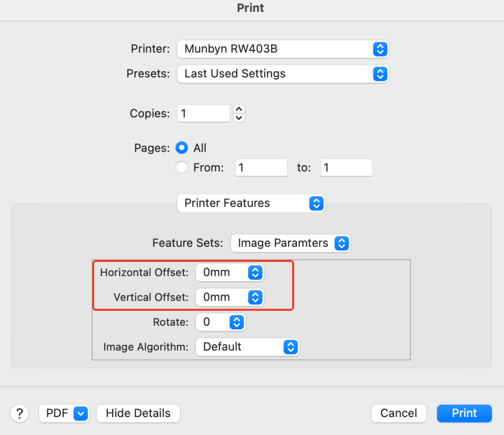Open the Image Algorithm dropdown

click(x=247, y=347)
